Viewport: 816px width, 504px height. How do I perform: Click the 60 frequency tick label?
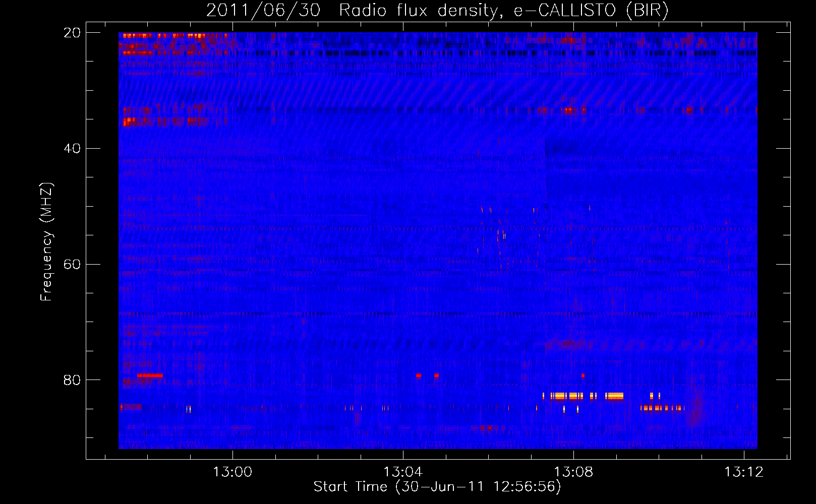pyautogui.click(x=72, y=265)
